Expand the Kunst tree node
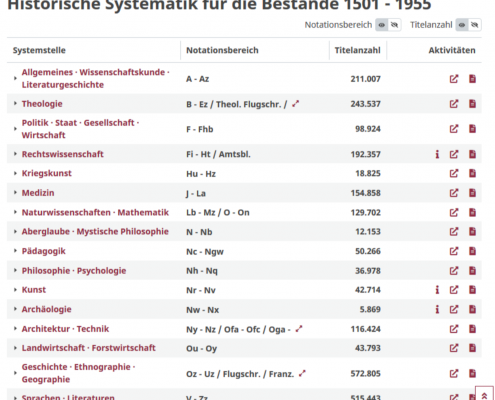Screen dimensions: 495x400 pyautogui.click(x=15, y=290)
